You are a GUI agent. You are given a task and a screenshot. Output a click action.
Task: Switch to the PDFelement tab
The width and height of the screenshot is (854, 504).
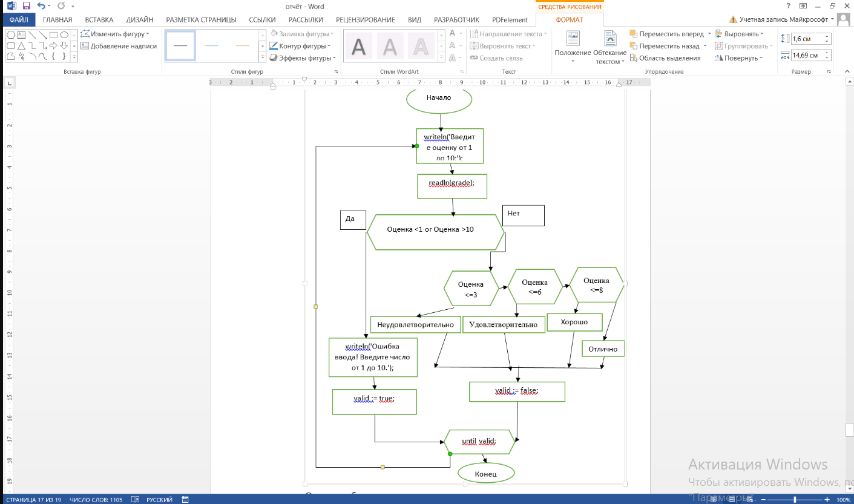(x=510, y=20)
